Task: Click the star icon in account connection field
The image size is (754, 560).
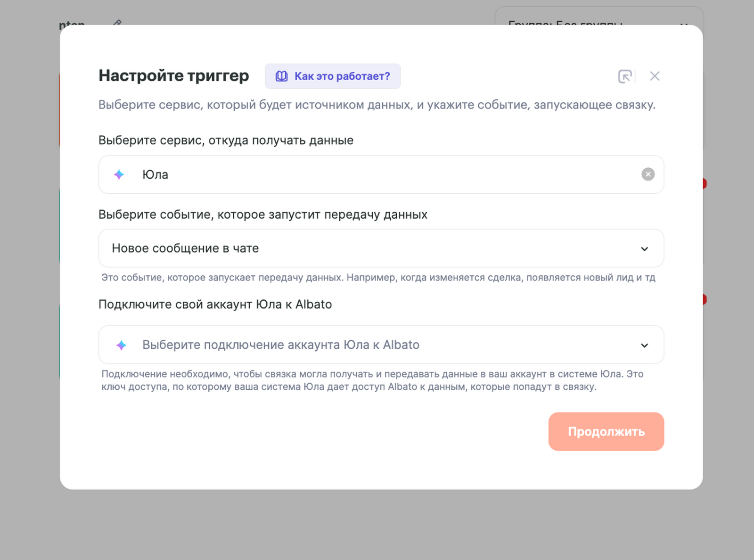Action: [122, 345]
